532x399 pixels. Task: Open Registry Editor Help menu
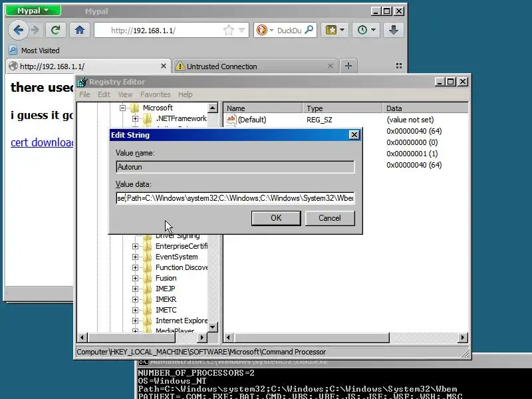coord(186,94)
